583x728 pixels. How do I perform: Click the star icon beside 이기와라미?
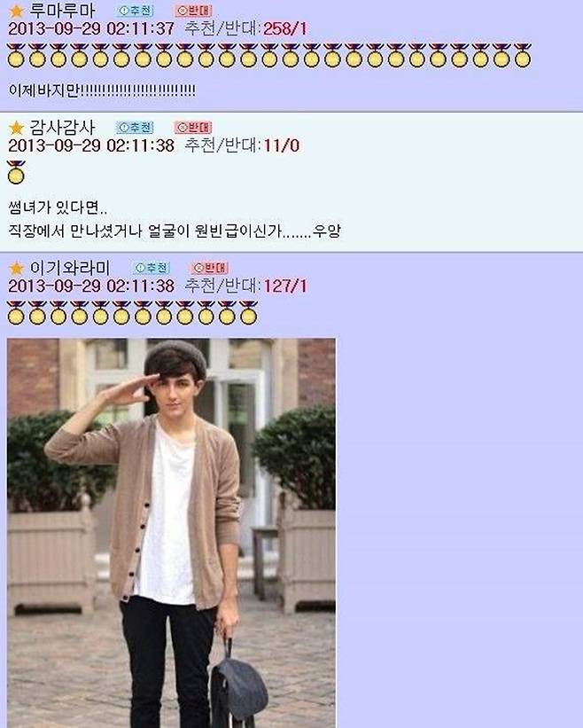coord(16,268)
